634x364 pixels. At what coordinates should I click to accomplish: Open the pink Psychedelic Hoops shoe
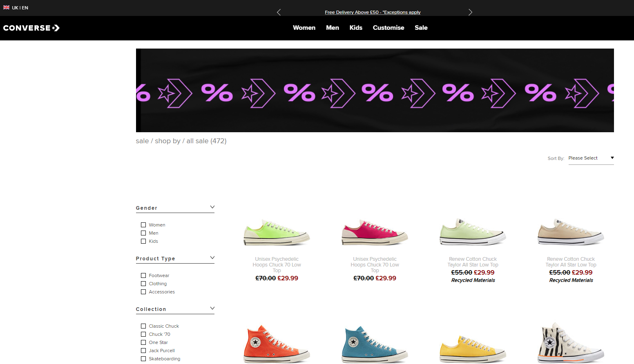click(375, 232)
